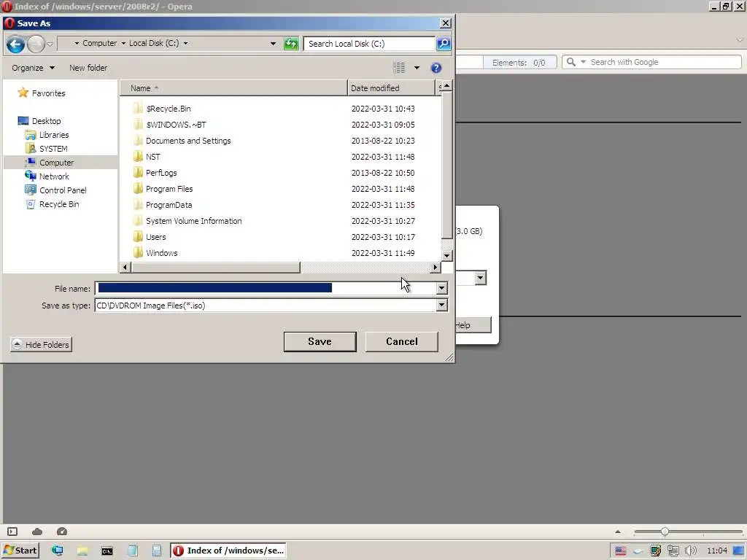This screenshot has width=747, height=560.
Task: Sort by the Name column header
Action: 233,88
